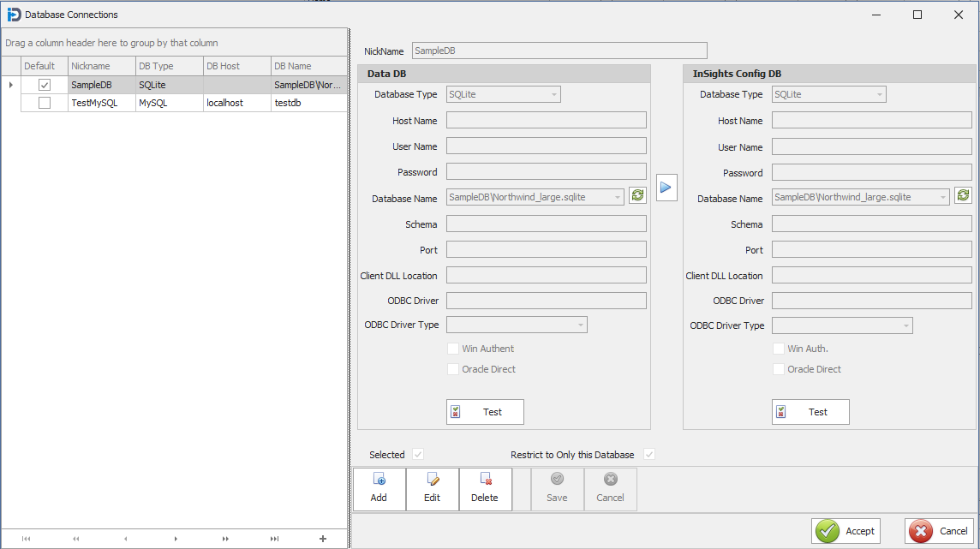Test the Data DB connection
The height and width of the screenshot is (549, 980).
485,412
